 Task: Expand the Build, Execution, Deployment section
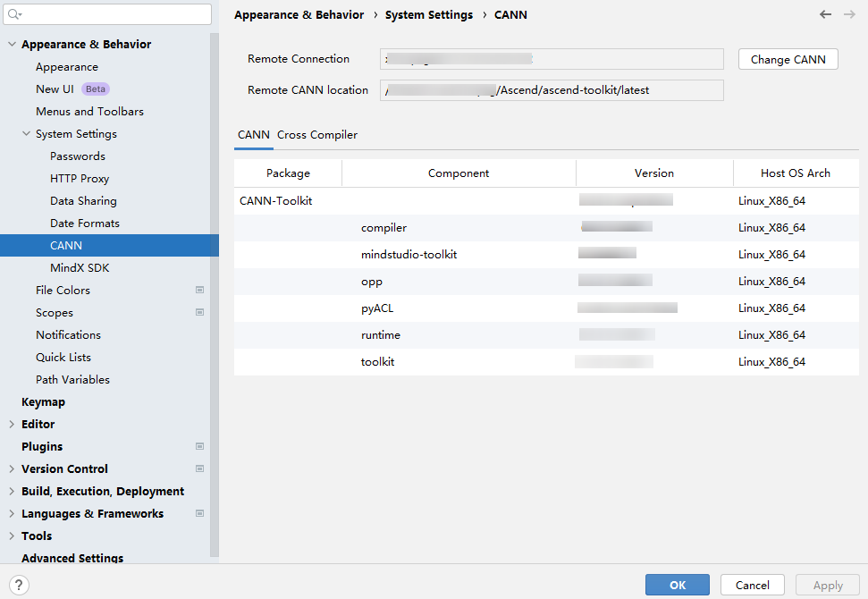(x=12, y=491)
